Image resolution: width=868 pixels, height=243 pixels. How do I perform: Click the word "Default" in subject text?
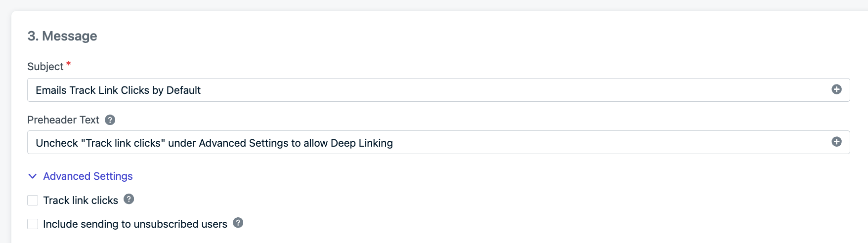[183, 90]
